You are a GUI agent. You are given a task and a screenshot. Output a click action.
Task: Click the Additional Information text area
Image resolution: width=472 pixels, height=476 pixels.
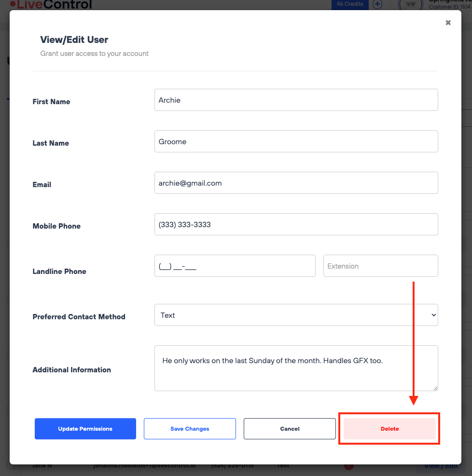pyautogui.click(x=296, y=367)
